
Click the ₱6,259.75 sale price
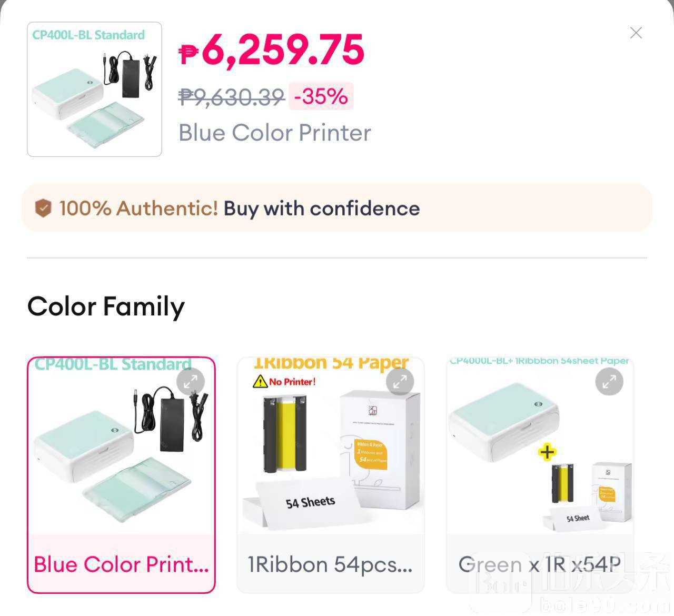[x=272, y=49]
